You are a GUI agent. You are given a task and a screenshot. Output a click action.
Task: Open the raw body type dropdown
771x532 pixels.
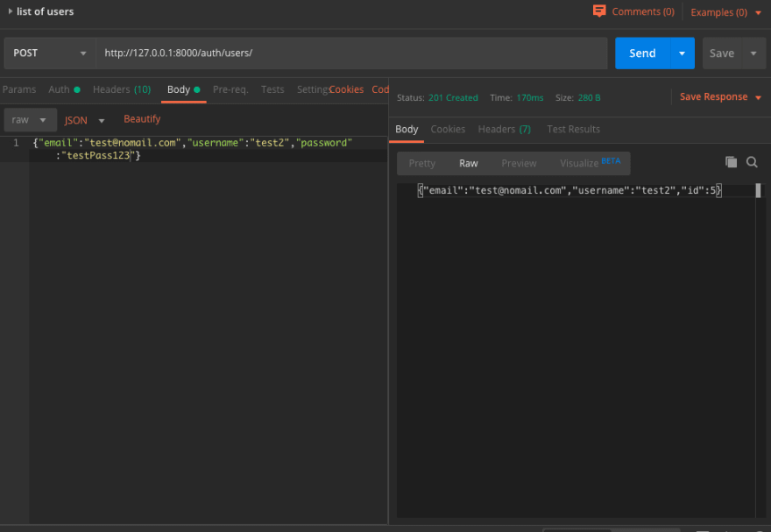[30, 120]
